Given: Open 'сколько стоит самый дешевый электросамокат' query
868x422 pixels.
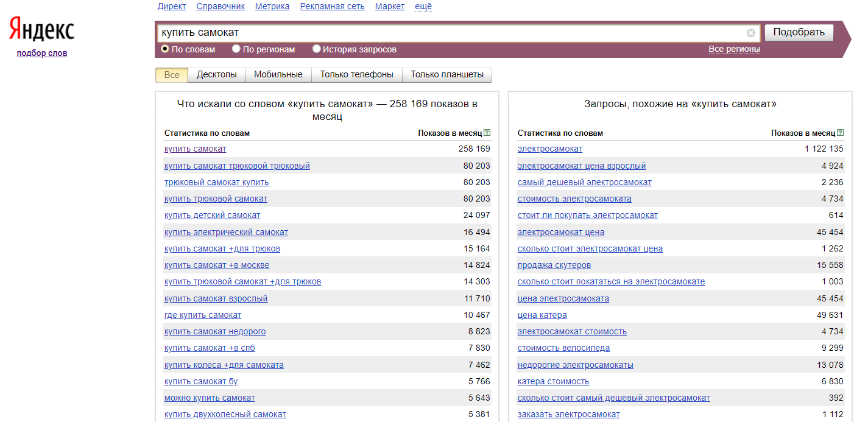Looking at the screenshot, I should pos(614,398).
